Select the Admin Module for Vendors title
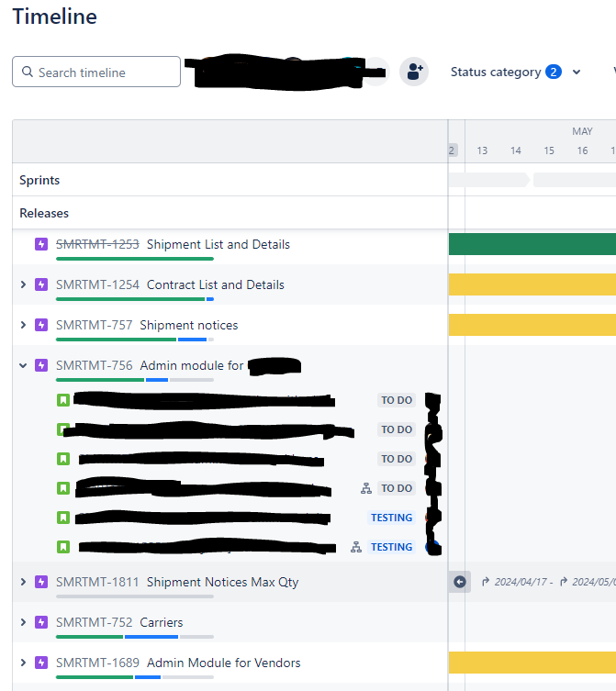 [x=224, y=663]
